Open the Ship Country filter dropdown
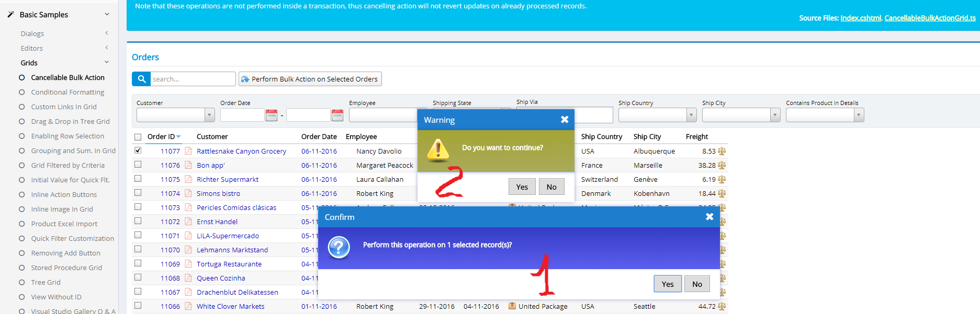This screenshot has height=314, width=980. pos(692,115)
